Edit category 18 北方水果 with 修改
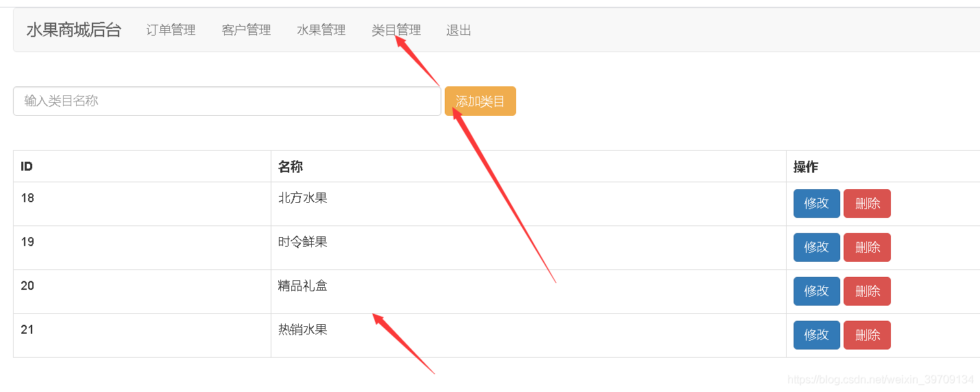980x392 pixels. [x=816, y=204]
